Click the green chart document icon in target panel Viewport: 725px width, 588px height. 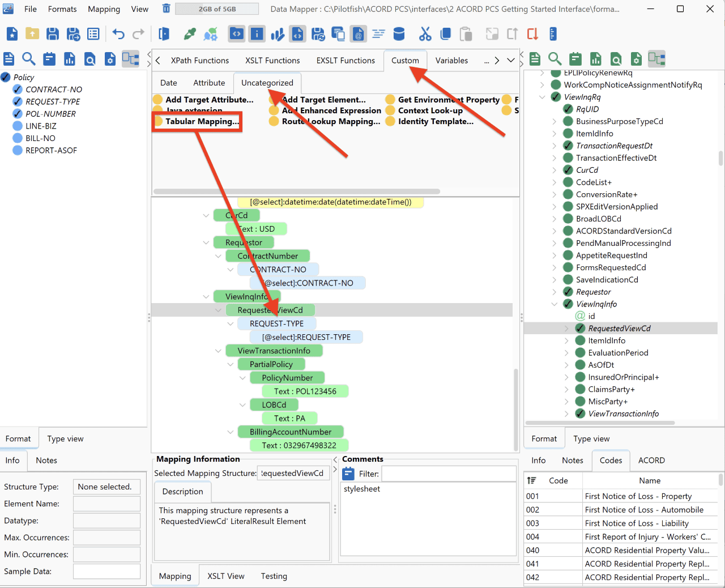(x=596, y=59)
